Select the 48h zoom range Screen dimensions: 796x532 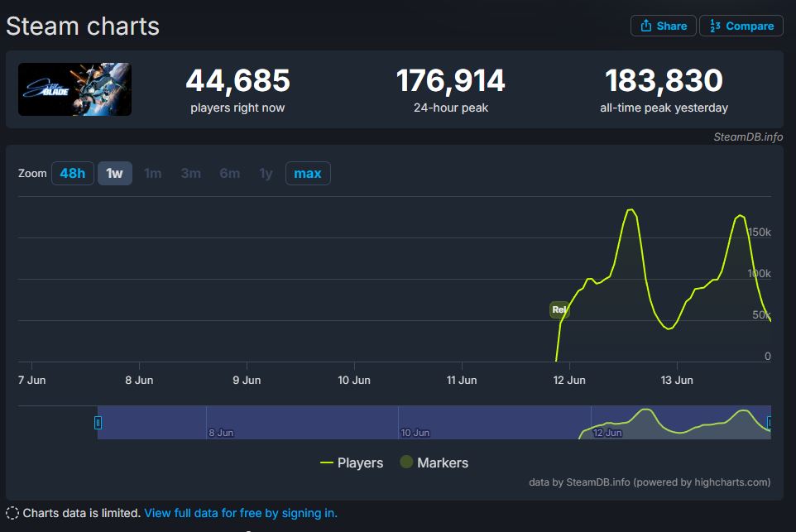click(73, 174)
